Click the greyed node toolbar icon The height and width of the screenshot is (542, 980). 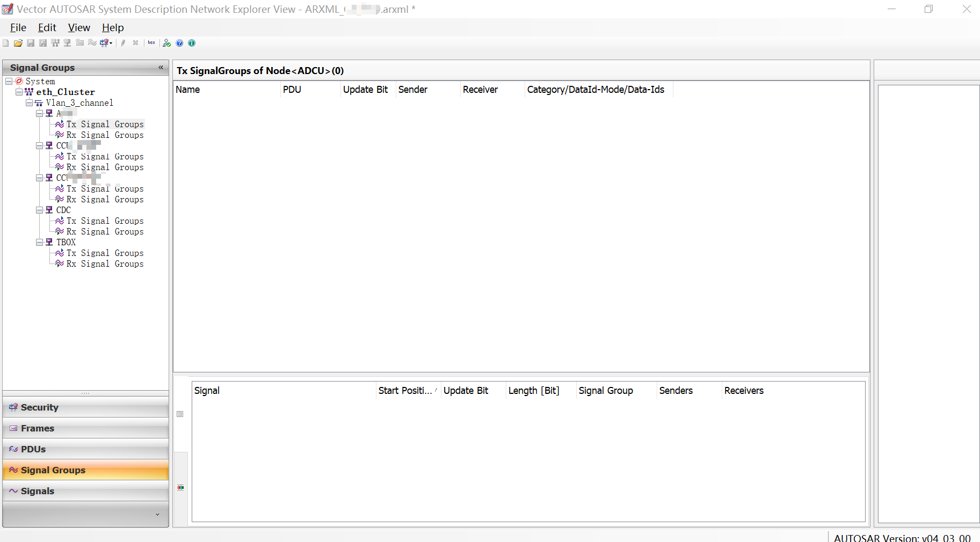click(67, 43)
